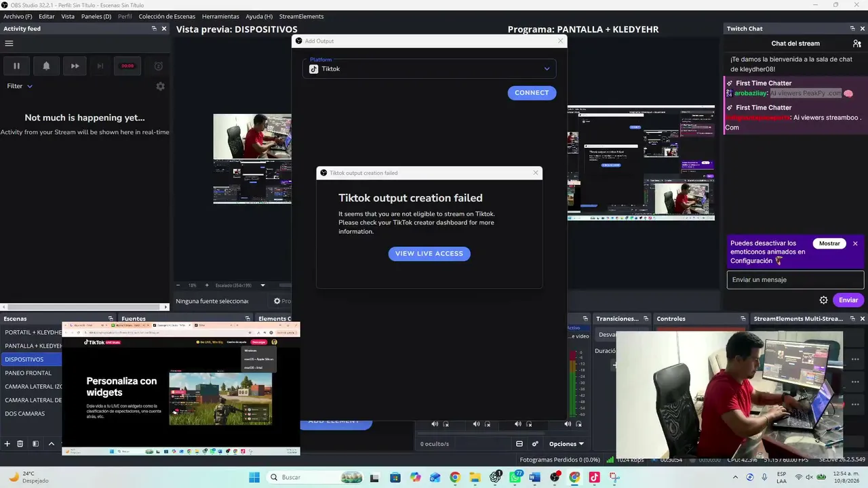Screen dimensions: 868x488
Task: Open the Colección de Escenas menu
Action: 167,16
